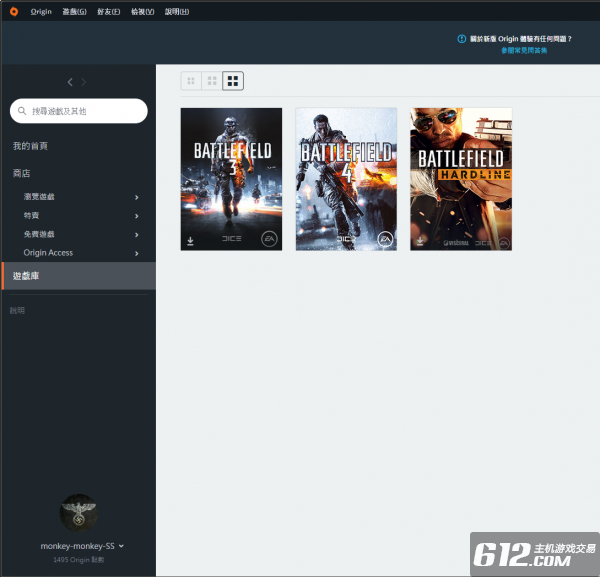Switch to medium grid tile view
The width and height of the screenshot is (600, 577).
point(212,81)
